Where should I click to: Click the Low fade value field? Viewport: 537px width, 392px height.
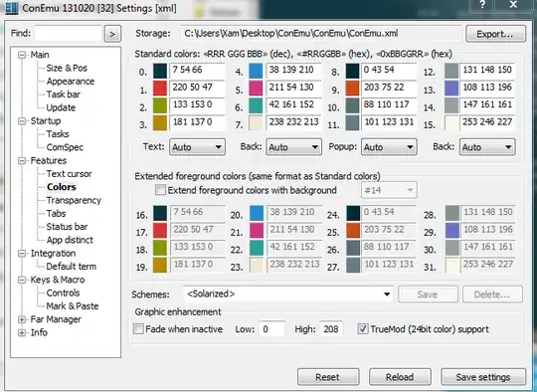pos(271,329)
